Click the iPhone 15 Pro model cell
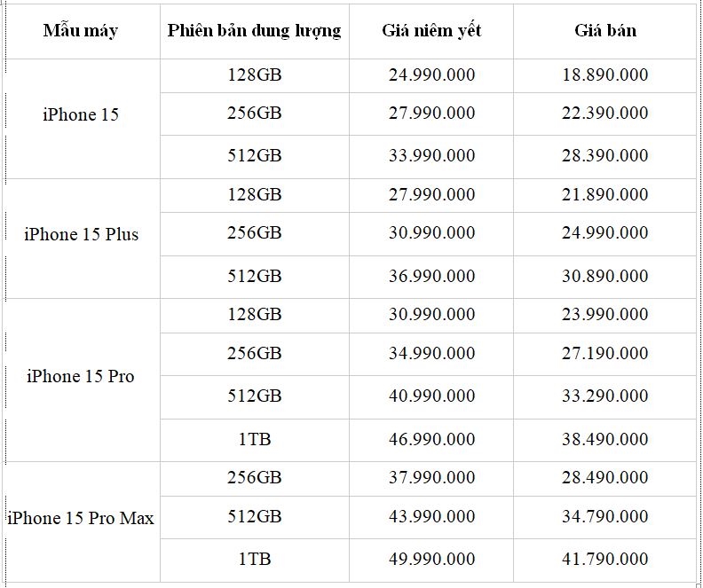The image size is (703, 588). pos(82,380)
